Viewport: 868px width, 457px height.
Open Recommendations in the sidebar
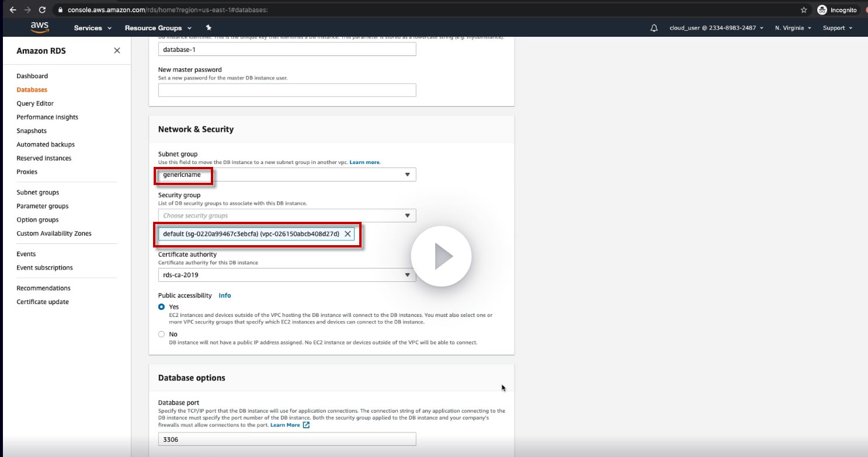(43, 288)
